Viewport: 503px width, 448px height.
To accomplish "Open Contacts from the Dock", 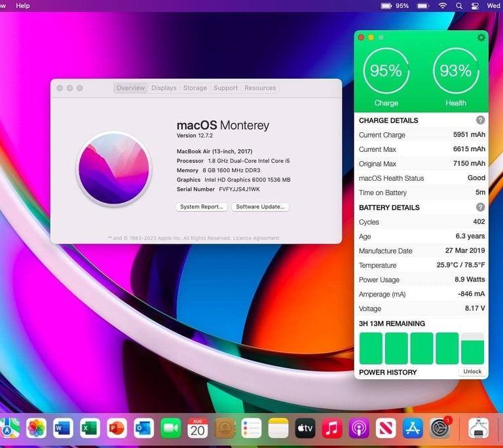I will (225, 428).
